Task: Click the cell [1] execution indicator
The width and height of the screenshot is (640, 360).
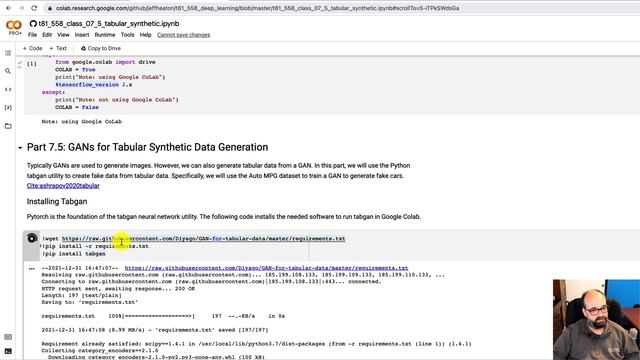Action: pos(31,64)
